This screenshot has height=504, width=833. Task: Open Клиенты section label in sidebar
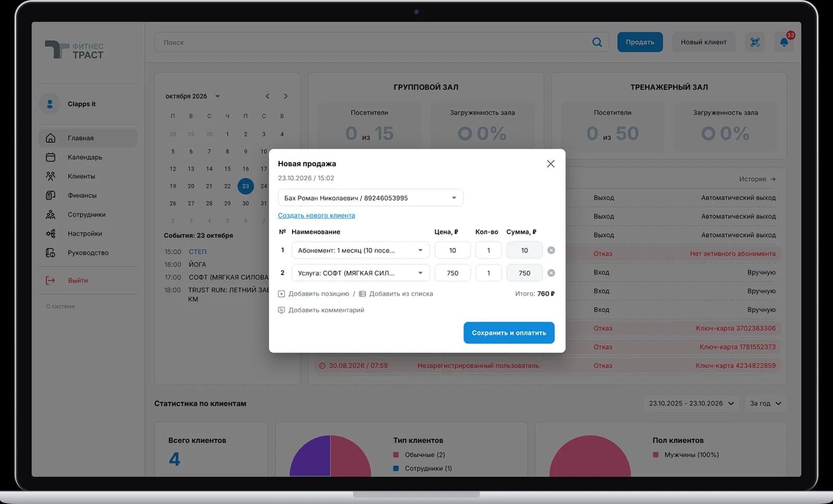[x=81, y=177]
